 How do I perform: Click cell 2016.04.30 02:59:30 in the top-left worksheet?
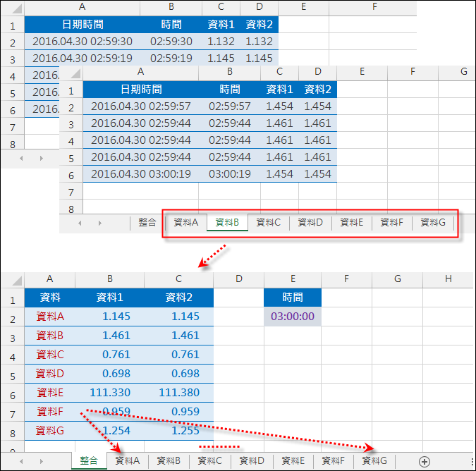[x=83, y=42]
